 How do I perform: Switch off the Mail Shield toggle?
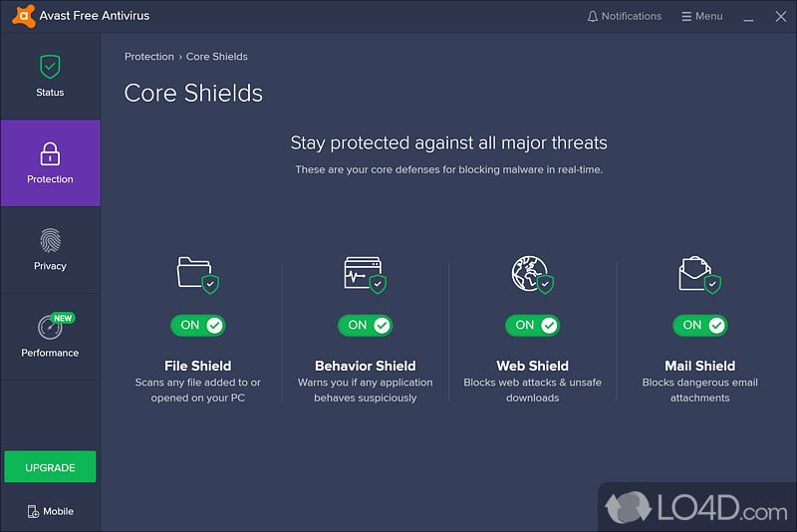(699, 325)
